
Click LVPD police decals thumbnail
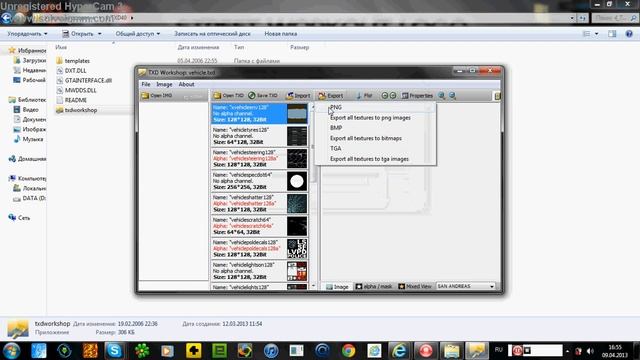(297, 249)
